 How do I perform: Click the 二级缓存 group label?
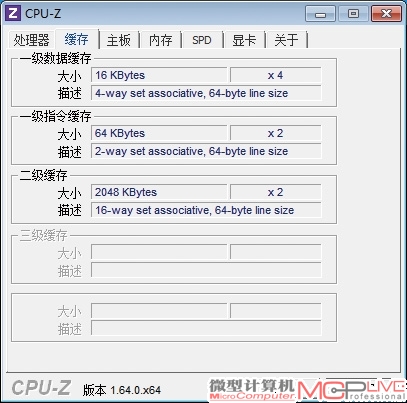[x=43, y=175]
